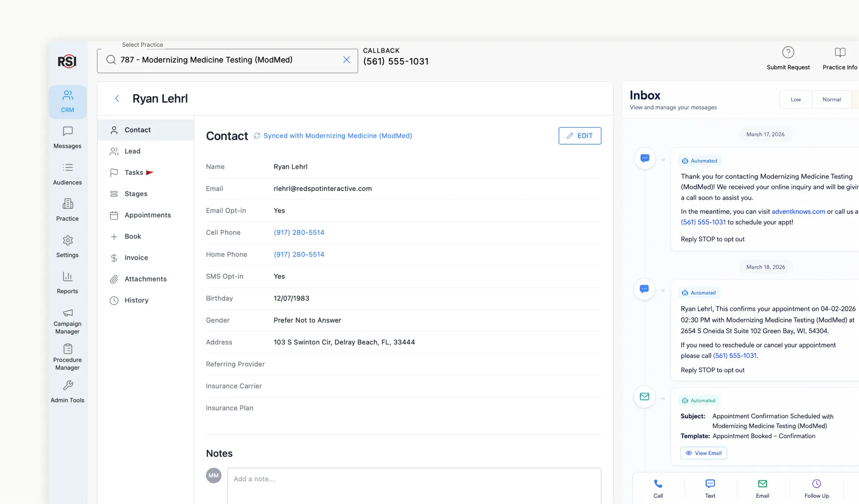
Task: Open Settings gear in sidebar
Action: 67,241
